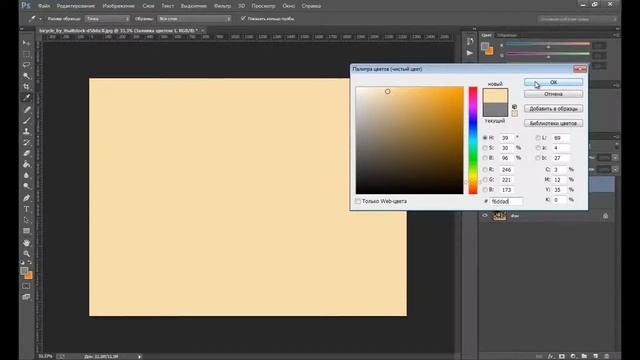Open Библиотеки цветов button
This screenshot has width=640, height=360.
[x=553, y=123]
